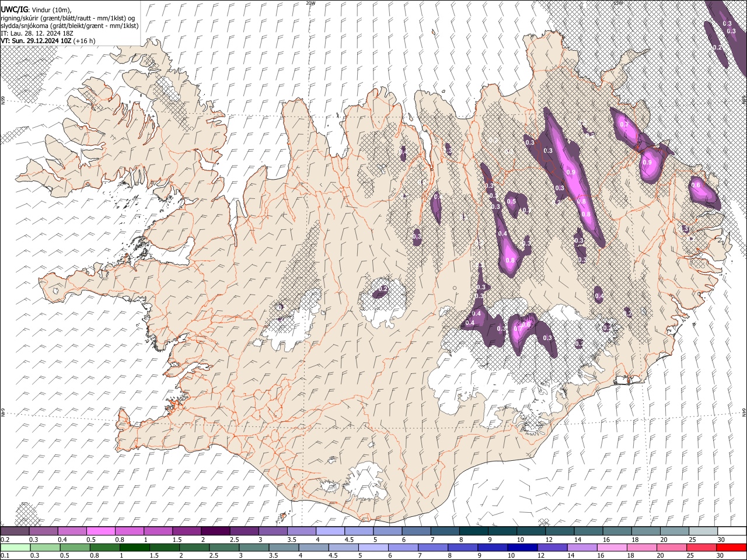This screenshot has height=560, width=747.
Task: Click the bottom-row legend label '0.1'
Action: click(5, 555)
